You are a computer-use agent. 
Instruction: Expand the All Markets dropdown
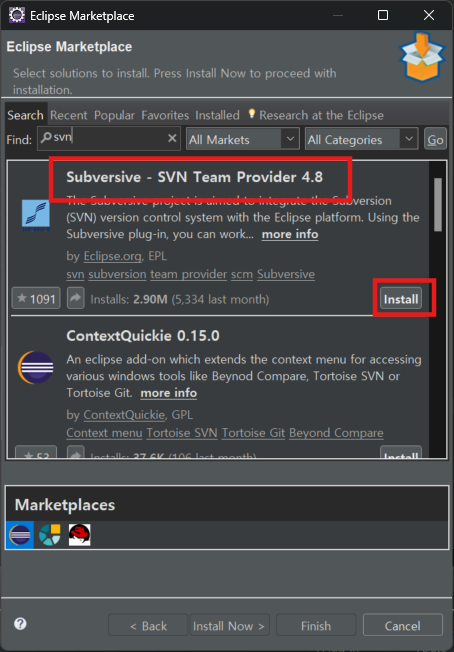pyautogui.click(x=242, y=139)
